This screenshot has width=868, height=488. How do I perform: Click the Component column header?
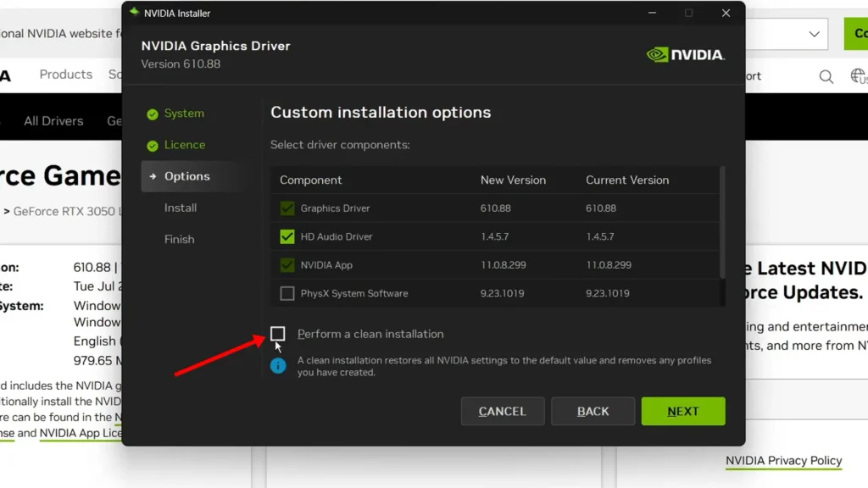[310, 180]
